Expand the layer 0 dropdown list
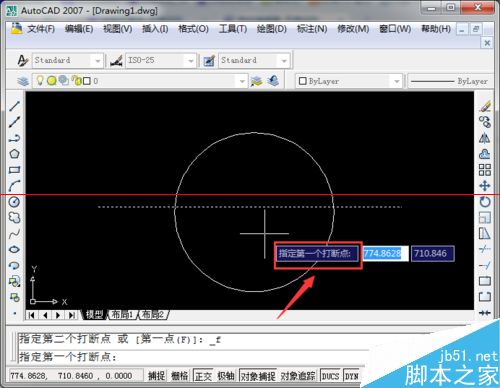The width and height of the screenshot is (500, 388). [242, 81]
